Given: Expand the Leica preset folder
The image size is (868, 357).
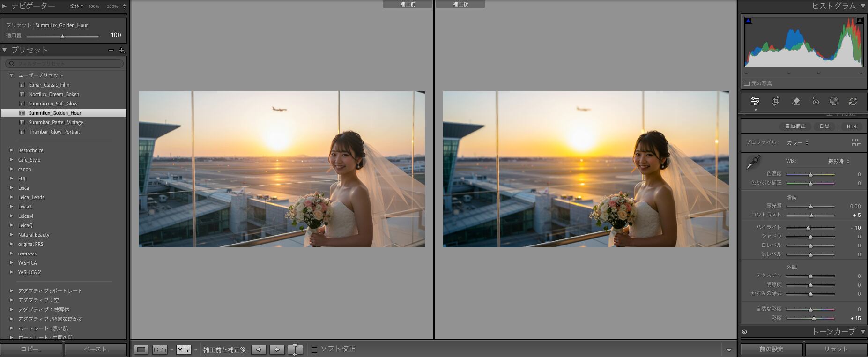Looking at the screenshot, I should (x=12, y=188).
